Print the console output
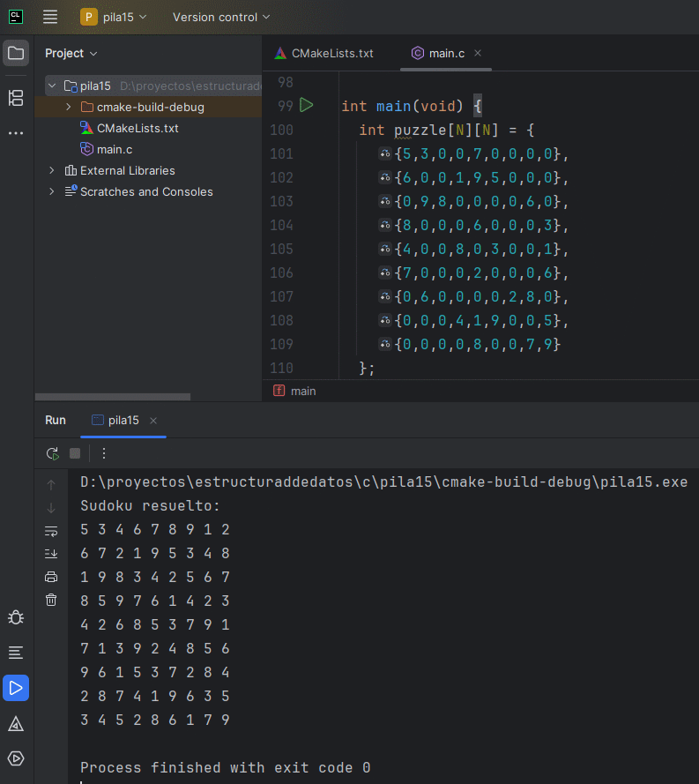Image resolution: width=699 pixels, height=784 pixels. coord(51,577)
